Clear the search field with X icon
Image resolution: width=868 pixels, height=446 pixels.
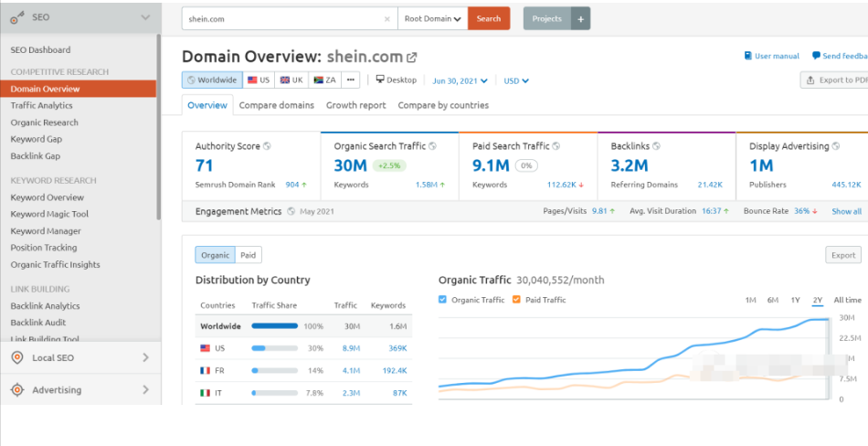point(387,19)
